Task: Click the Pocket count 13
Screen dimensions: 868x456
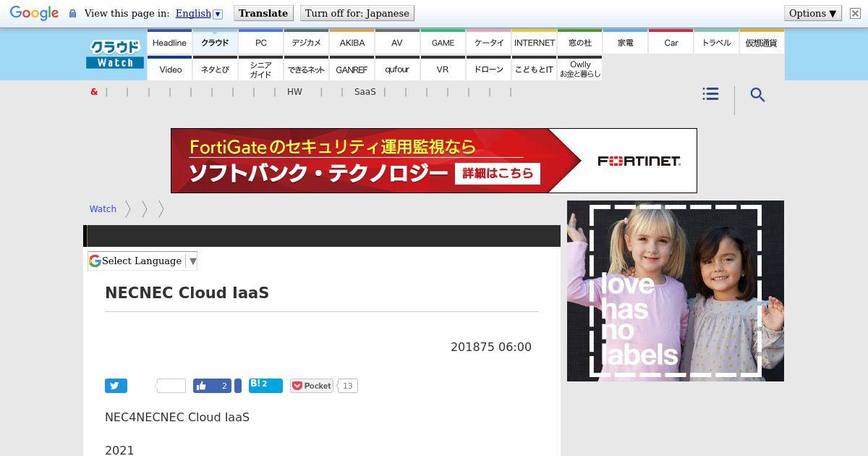Action: (348, 386)
